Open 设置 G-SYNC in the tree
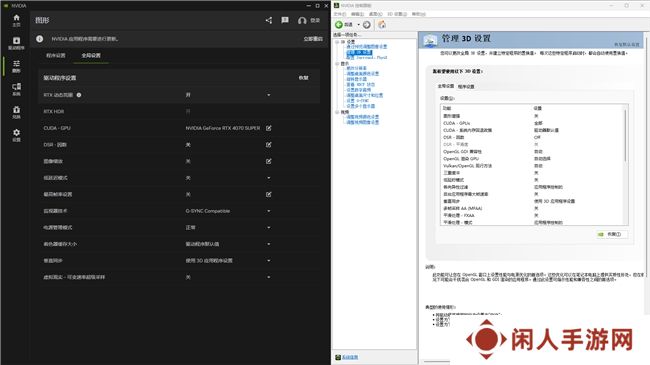The height and width of the screenshot is (365, 650). 358,100
